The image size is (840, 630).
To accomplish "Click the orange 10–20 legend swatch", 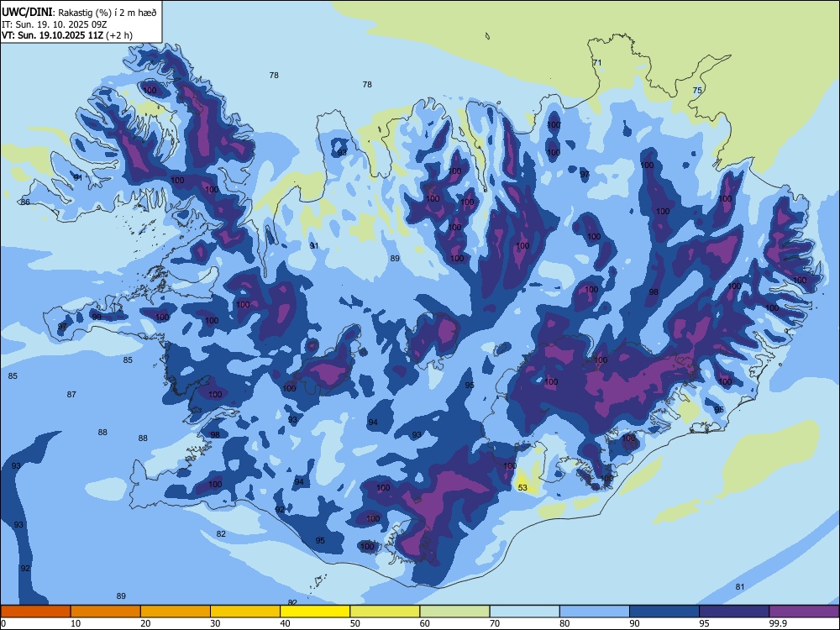I will [106, 612].
